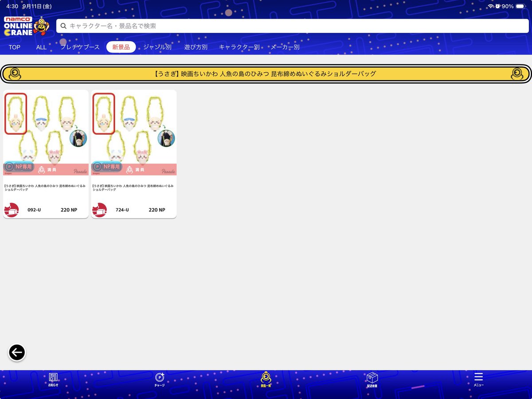Viewport: 532px width, 399px height.
Task: Select the 新景品 tab
Action: click(x=121, y=47)
